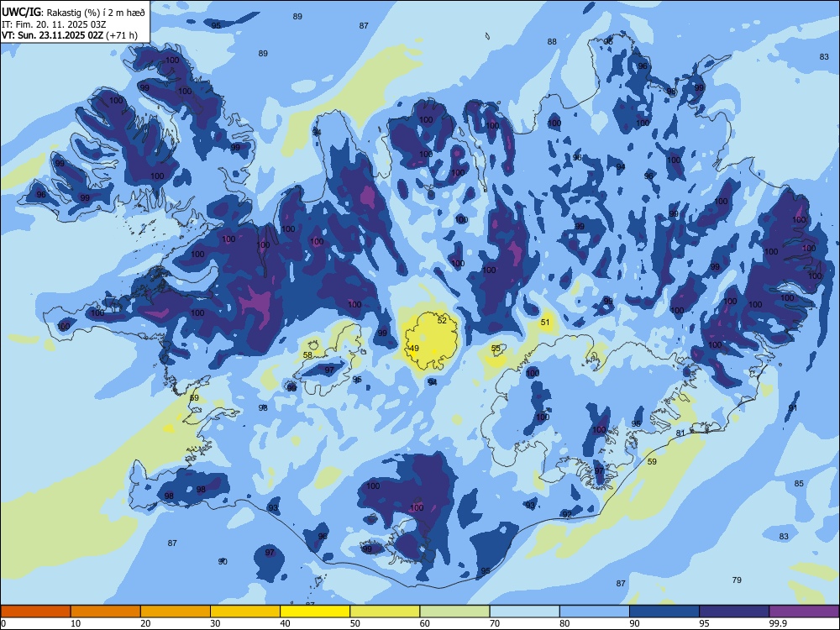Click the '85' value over the eastern sea
Image resolution: width=840 pixels, height=630 pixels.
point(799,483)
